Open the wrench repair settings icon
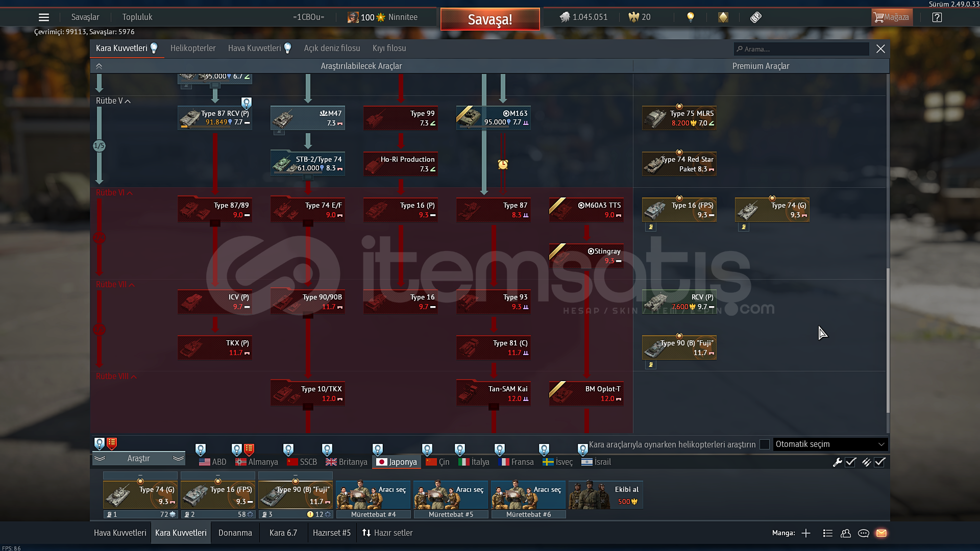Image resolution: width=980 pixels, height=551 pixels. (x=837, y=462)
